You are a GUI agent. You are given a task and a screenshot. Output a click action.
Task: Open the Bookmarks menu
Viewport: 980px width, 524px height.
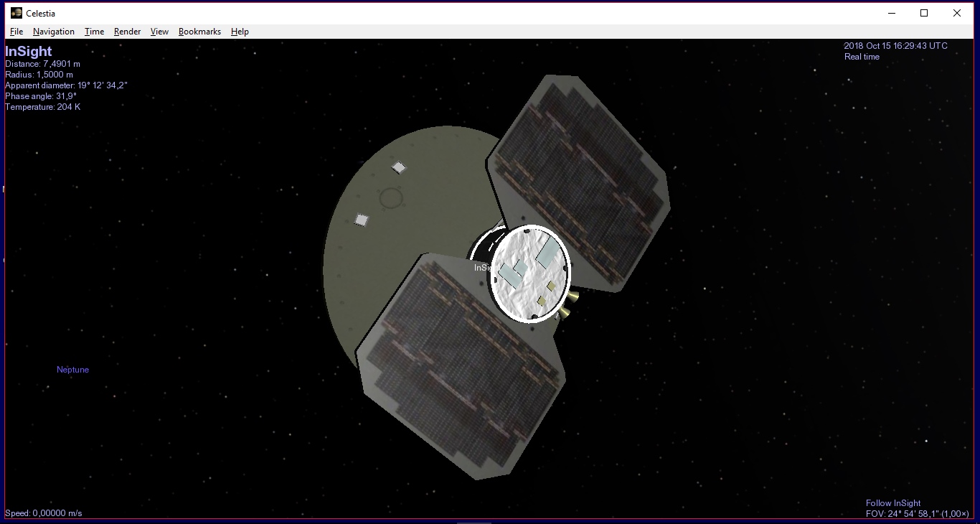pos(199,32)
